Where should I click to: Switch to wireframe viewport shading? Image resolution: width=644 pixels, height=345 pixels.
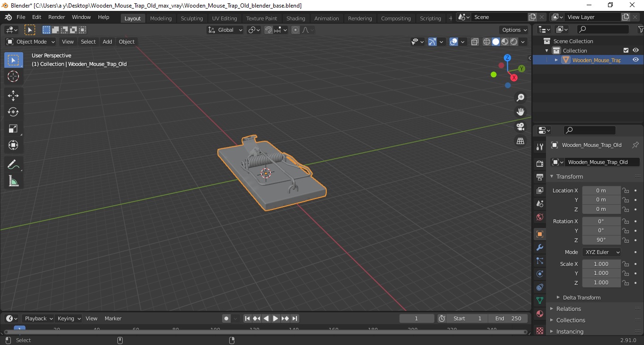pos(487,42)
